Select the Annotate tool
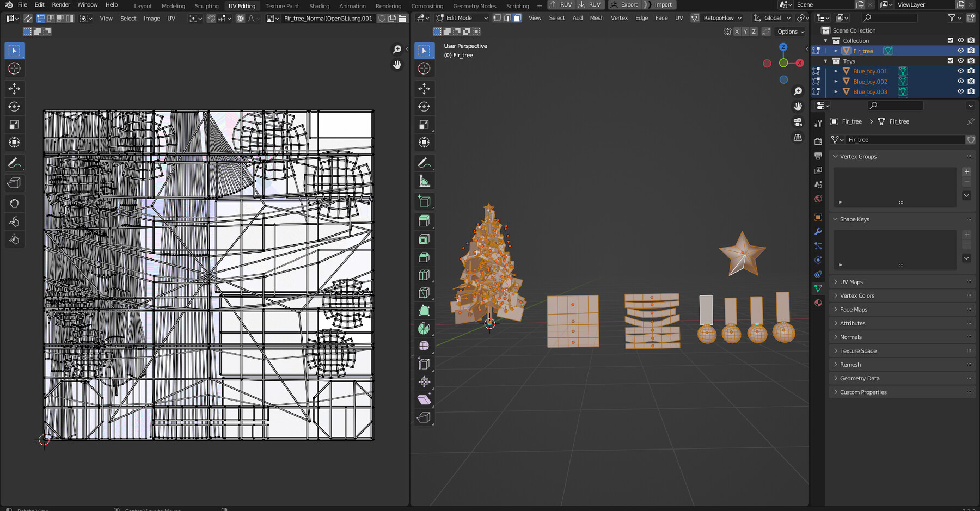The height and width of the screenshot is (511, 980). [x=424, y=163]
